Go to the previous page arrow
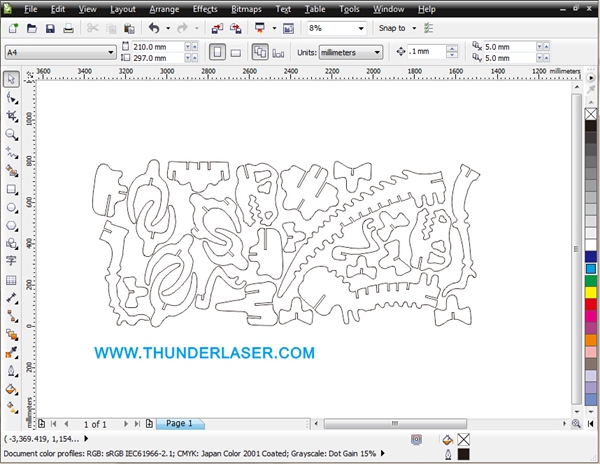The height and width of the screenshot is (464, 600). (x=66, y=424)
